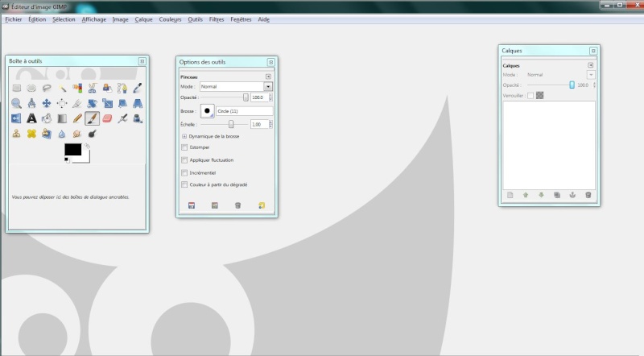Select the Crop tool
The image size is (644, 356).
77,103
